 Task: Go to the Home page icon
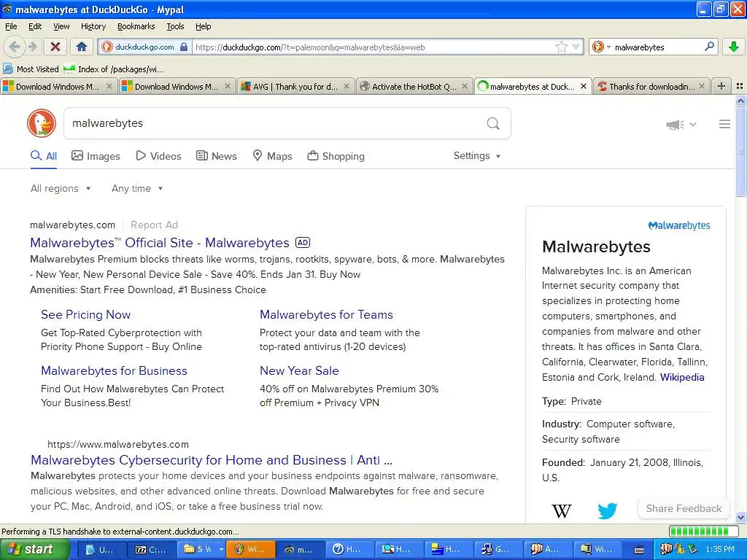point(82,47)
